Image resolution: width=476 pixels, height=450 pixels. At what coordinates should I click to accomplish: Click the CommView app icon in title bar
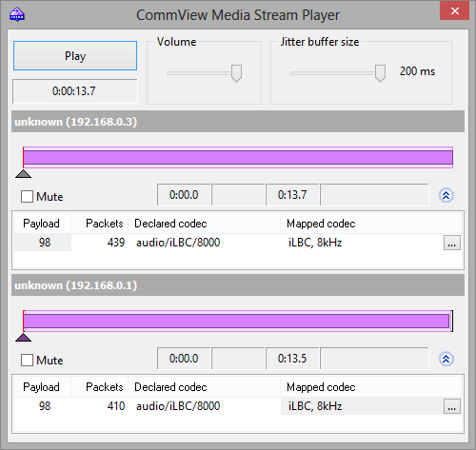[17, 14]
